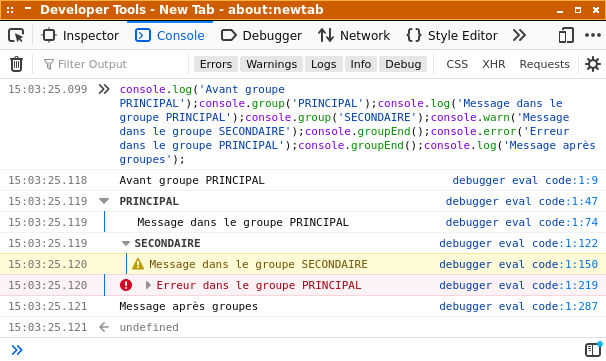Collapse the SECONDAIRE group

[x=126, y=243]
